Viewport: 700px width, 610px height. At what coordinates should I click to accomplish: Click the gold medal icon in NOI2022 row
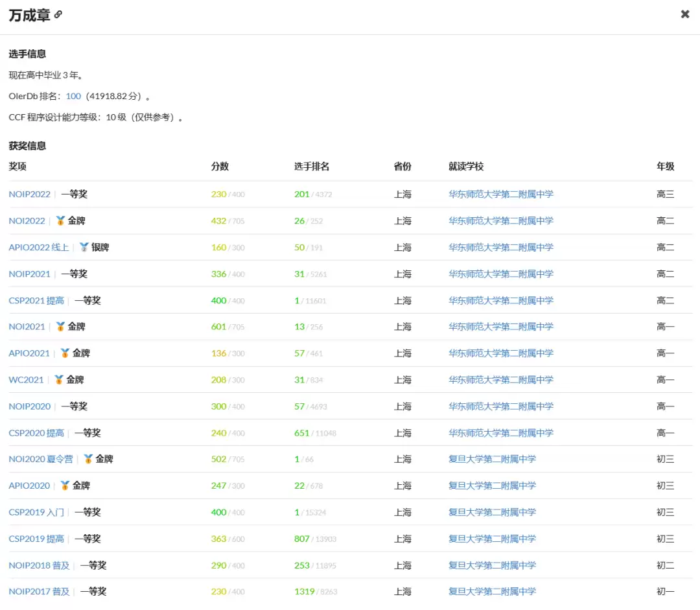tap(60, 220)
